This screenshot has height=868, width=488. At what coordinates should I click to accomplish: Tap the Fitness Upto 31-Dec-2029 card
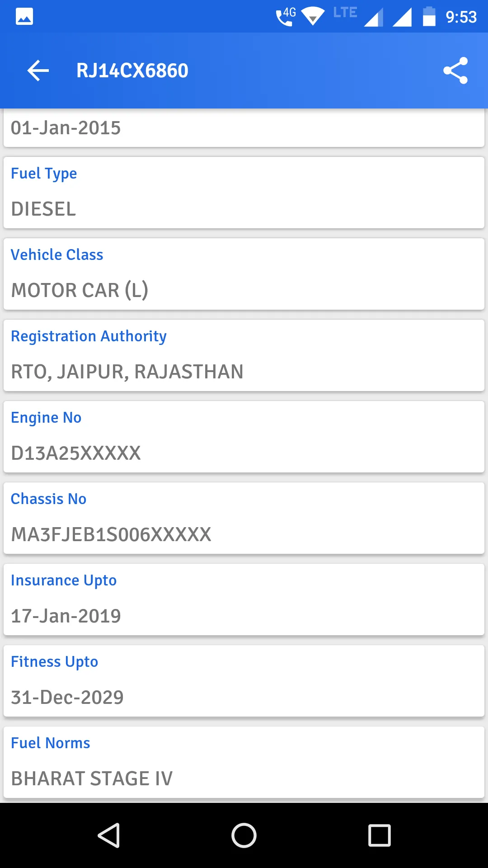(x=244, y=681)
